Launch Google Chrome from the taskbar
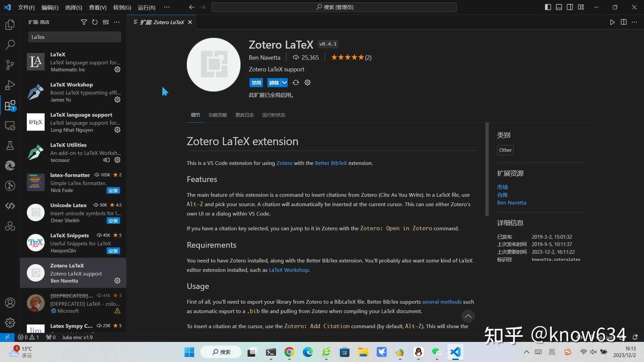 pyautogui.click(x=288, y=352)
